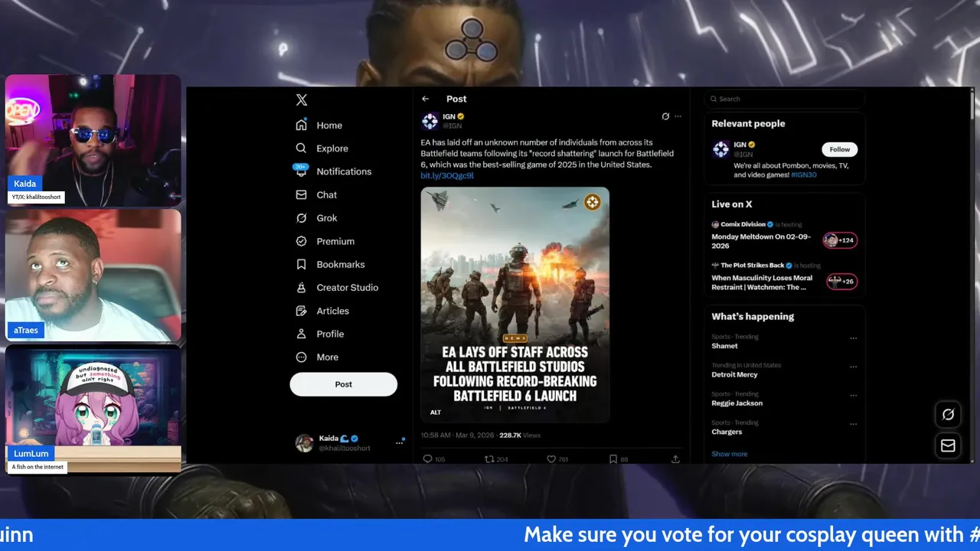Viewport: 980px width, 551px height.
Task: Open the Battlefield 6 layoffs image
Action: (x=514, y=305)
